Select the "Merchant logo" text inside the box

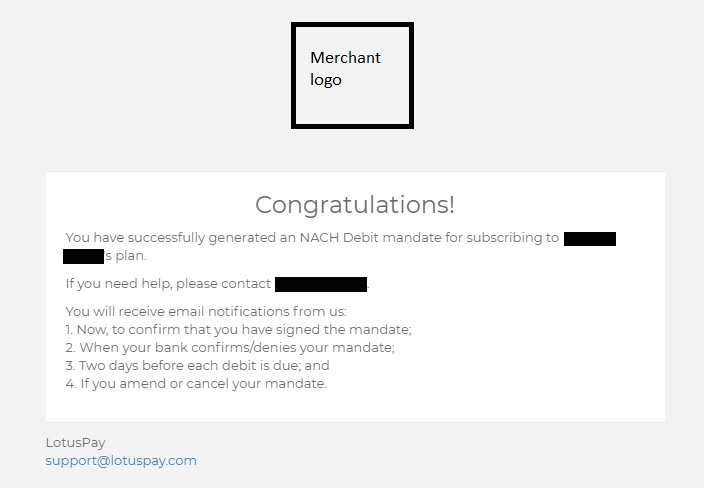click(345, 68)
